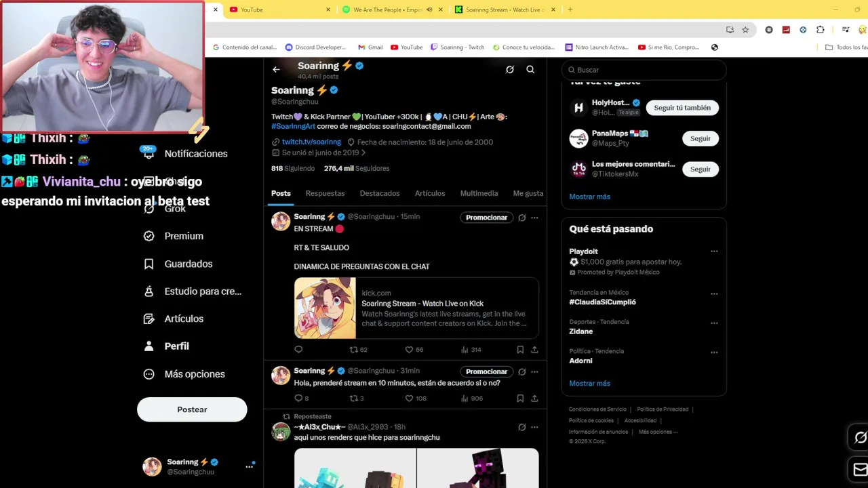Bookmark the stream in 10 minutes post
This screenshot has width=868, height=488.
pyautogui.click(x=520, y=399)
